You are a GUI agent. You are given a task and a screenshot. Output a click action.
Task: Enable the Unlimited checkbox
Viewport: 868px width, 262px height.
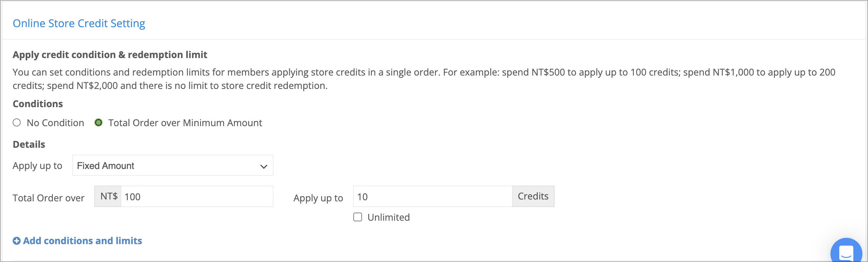tap(358, 217)
